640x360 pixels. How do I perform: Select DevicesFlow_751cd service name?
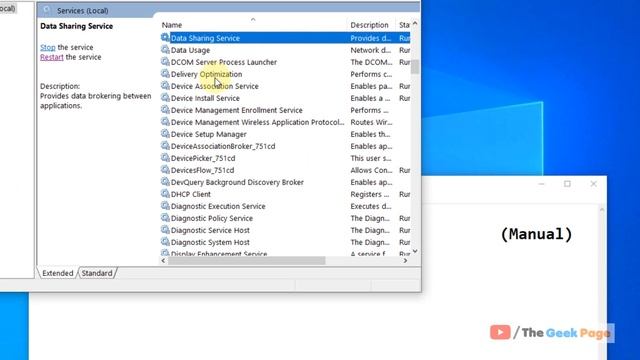[202, 170]
